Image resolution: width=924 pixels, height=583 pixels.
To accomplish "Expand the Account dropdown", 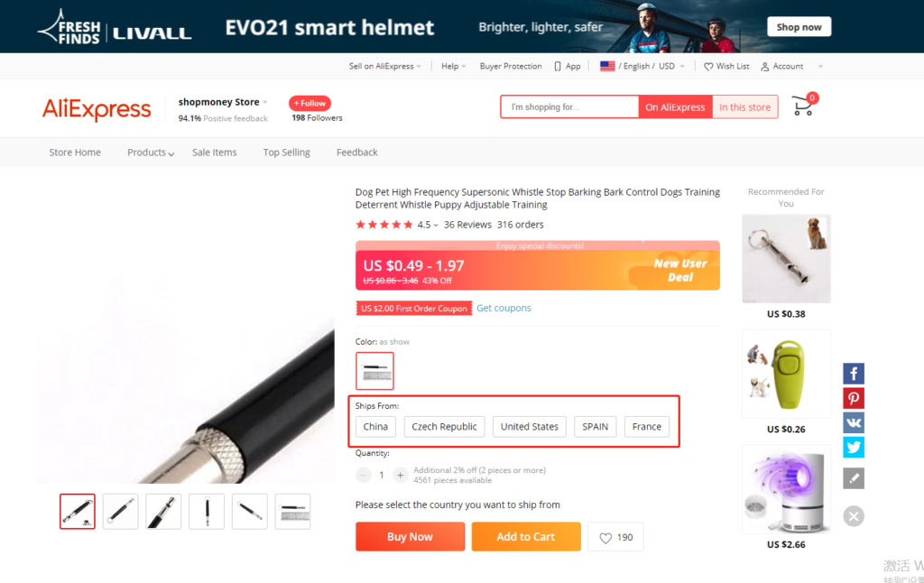I will coord(791,66).
